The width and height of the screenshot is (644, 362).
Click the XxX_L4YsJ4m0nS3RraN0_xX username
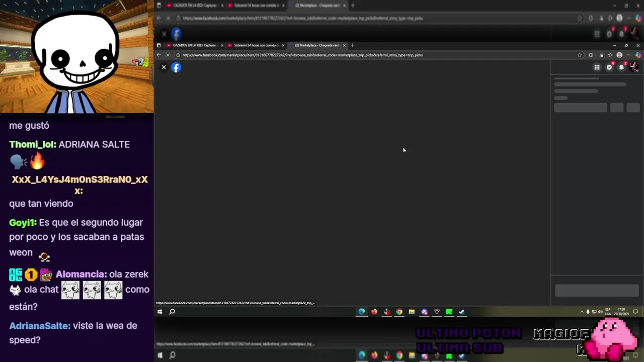tap(79, 185)
